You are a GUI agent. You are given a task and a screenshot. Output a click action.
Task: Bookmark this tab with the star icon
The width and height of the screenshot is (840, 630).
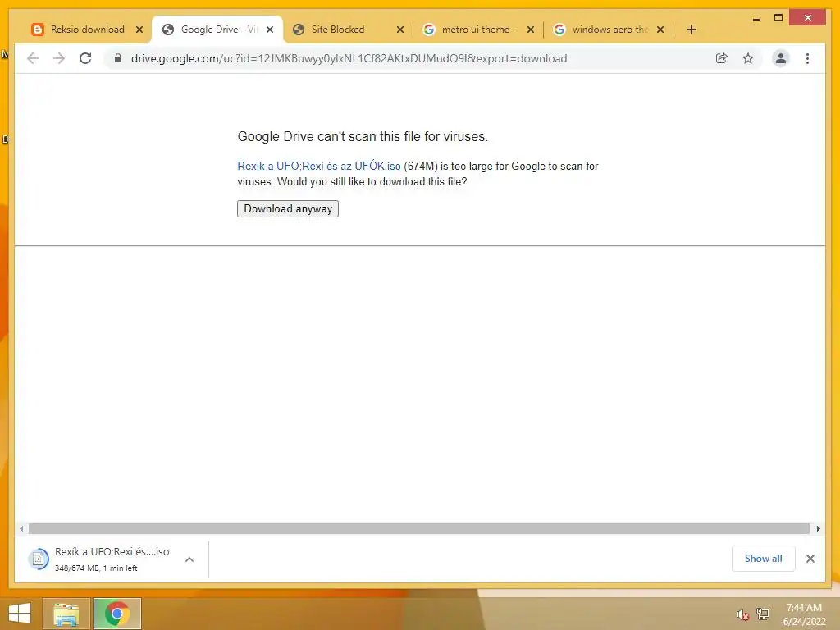click(748, 58)
